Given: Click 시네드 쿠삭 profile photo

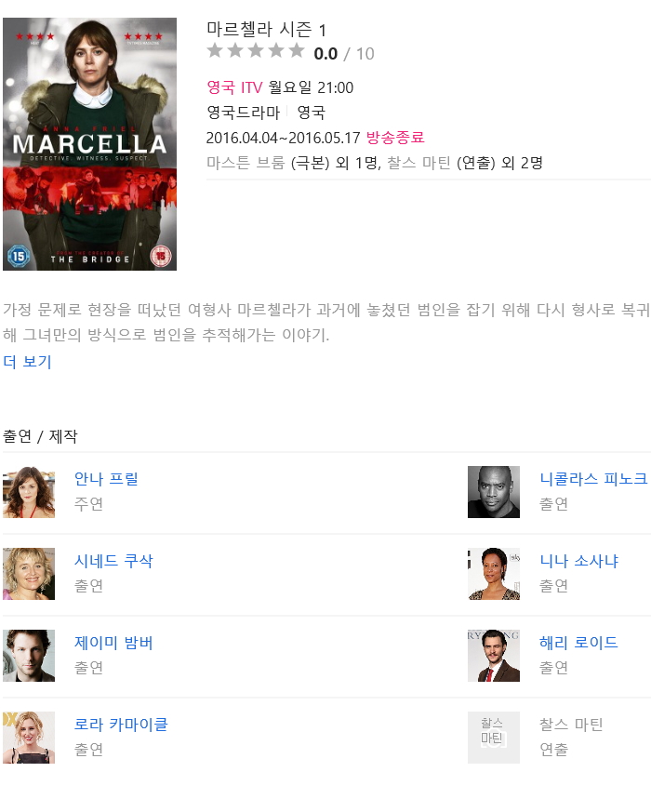Looking at the screenshot, I should click(29, 574).
